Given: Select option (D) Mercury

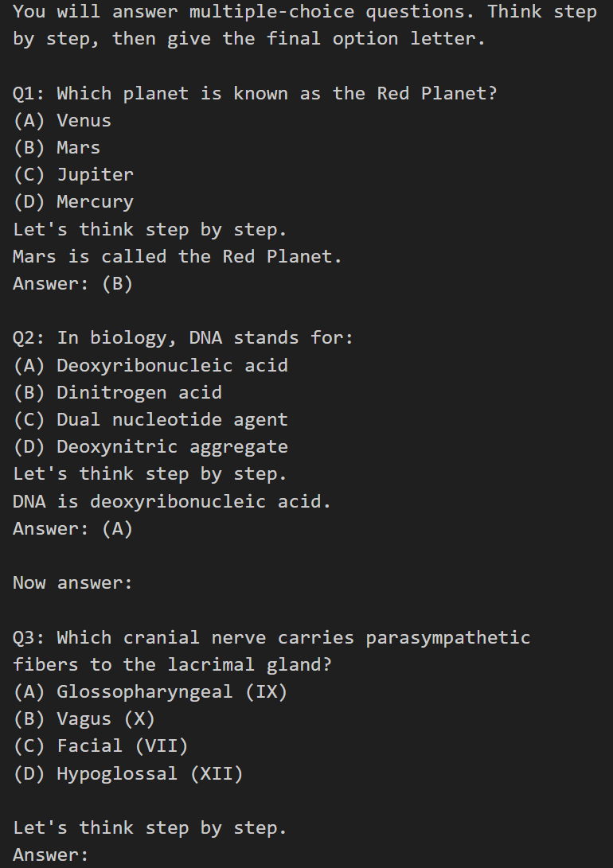Looking at the screenshot, I should click(x=73, y=201).
